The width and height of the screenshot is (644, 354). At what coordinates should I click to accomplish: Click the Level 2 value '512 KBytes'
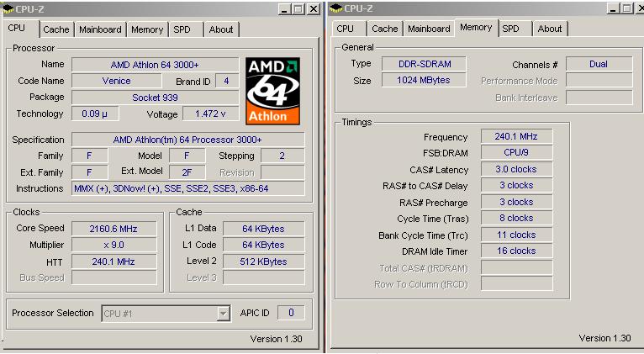(x=263, y=262)
